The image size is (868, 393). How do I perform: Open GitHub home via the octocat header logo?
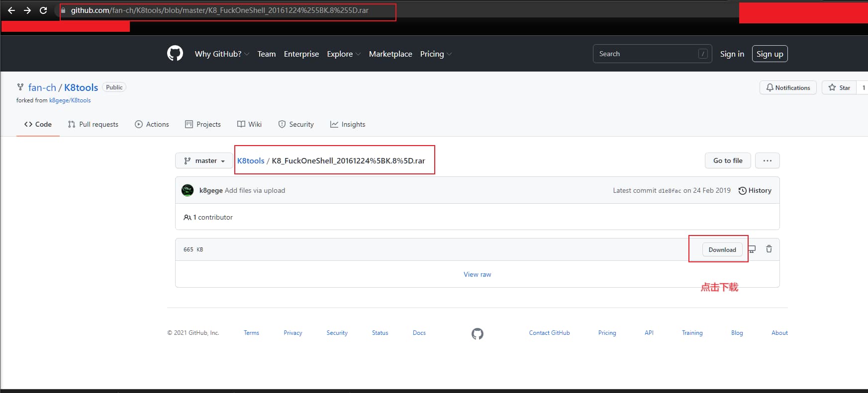click(x=175, y=54)
